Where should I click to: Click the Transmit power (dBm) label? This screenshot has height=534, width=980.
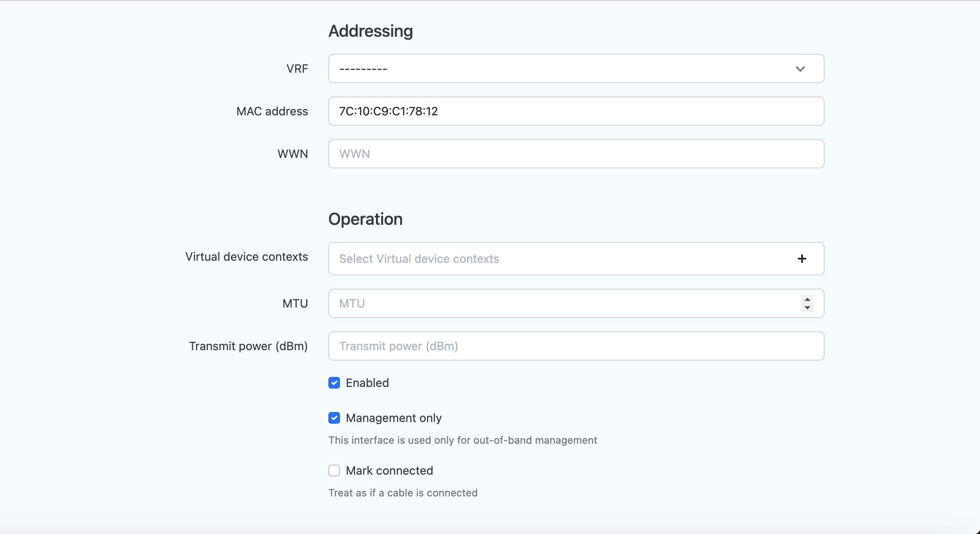248,346
